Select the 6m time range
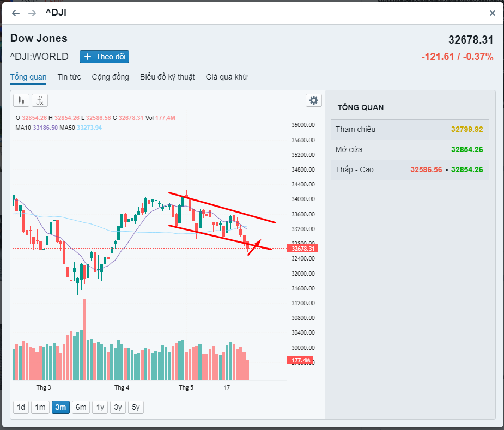The width and height of the screenshot is (504, 430). coord(81,407)
